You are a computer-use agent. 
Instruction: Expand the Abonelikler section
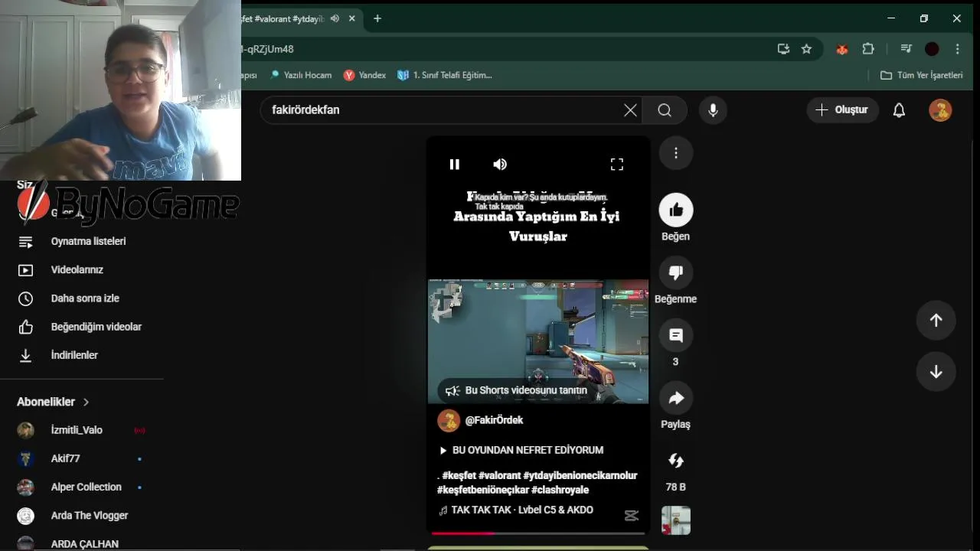point(54,402)
